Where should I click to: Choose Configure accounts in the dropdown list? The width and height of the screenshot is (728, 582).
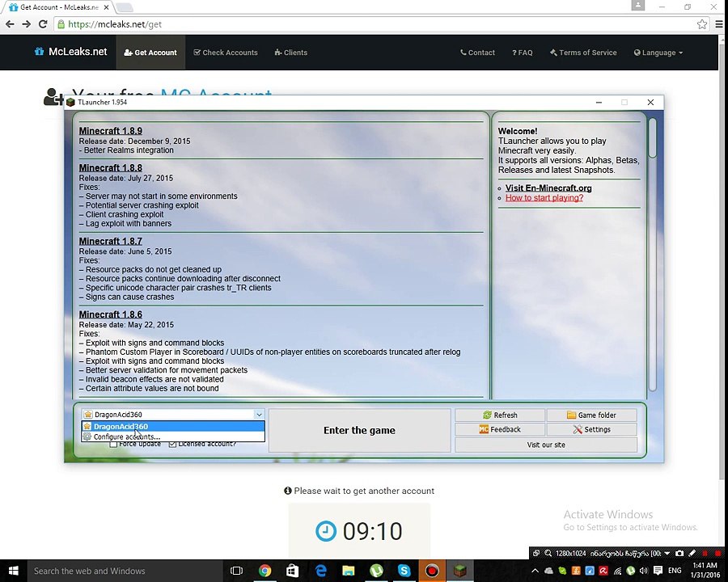173,436
